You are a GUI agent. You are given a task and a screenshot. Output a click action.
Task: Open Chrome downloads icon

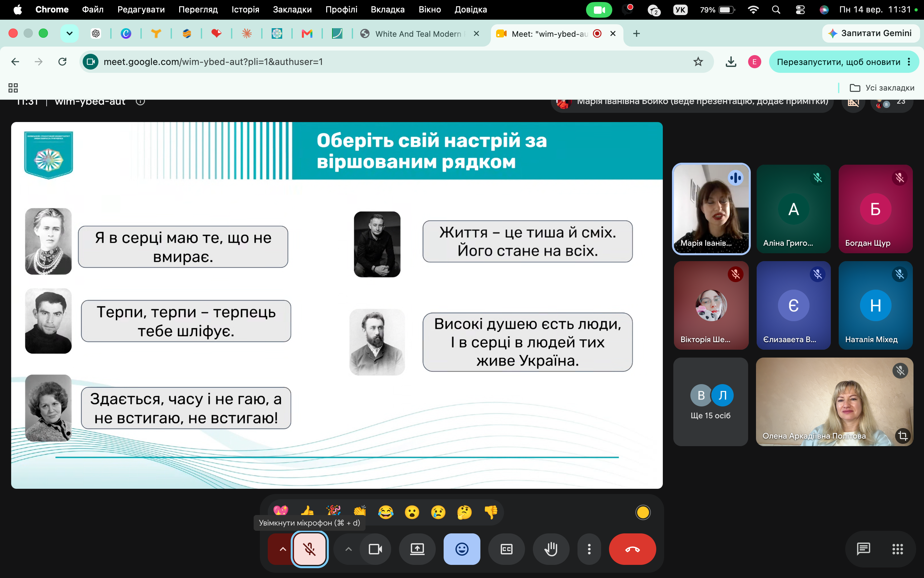[731, 62]
